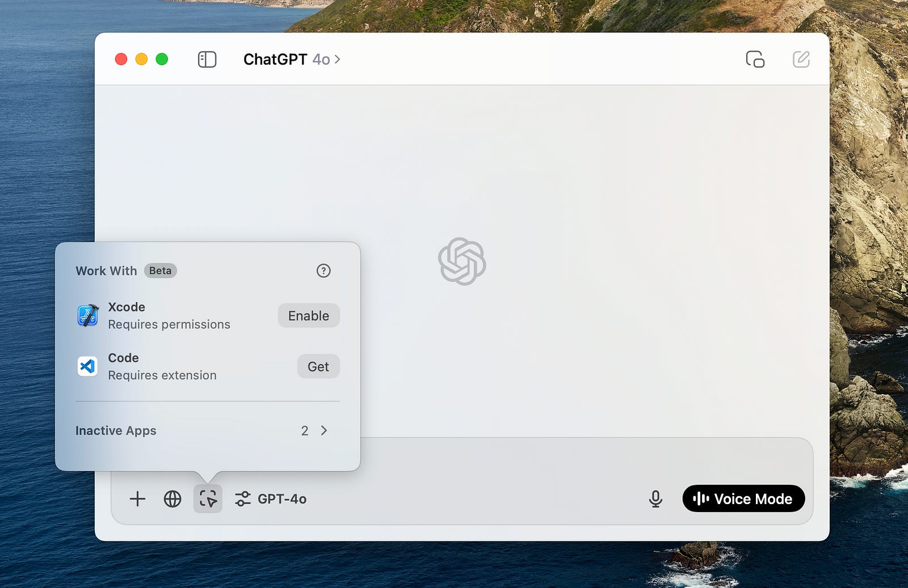Click the Beta badge next to Work With
This screenshot has width=908, height=588.
[160, 270]
